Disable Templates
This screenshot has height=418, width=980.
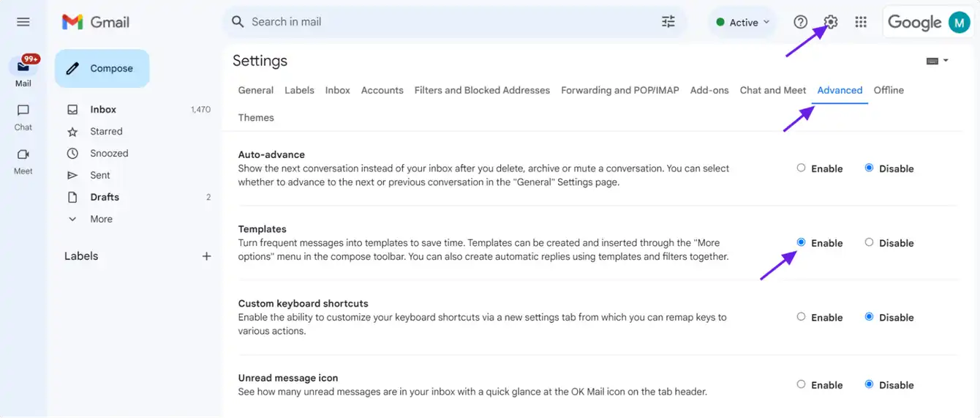(x=869, y=242)
